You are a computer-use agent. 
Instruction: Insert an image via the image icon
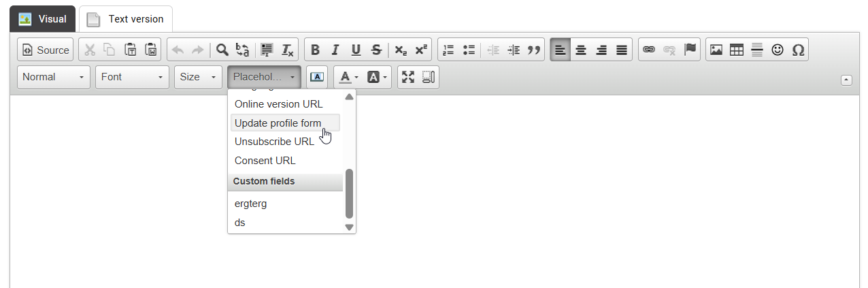(x=716, y=50)
